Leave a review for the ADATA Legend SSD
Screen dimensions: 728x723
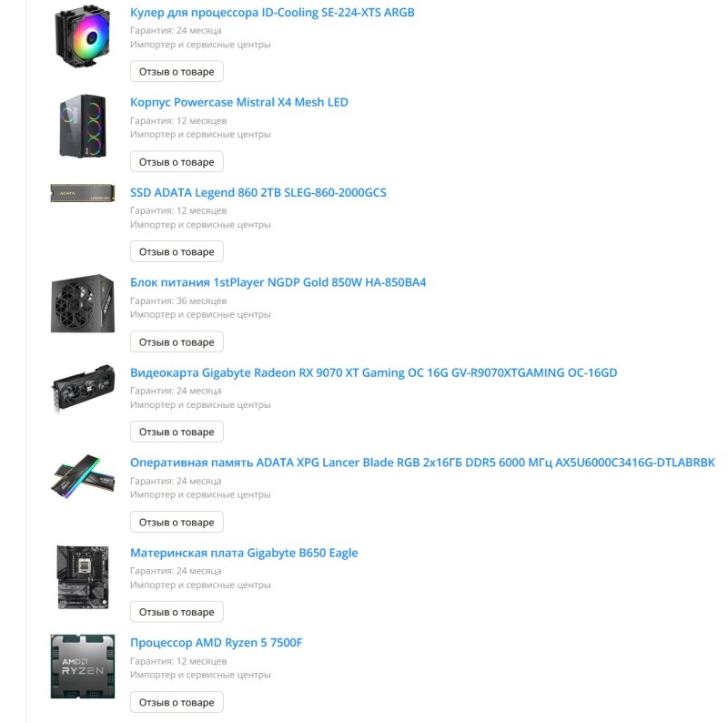pos(177,252)
